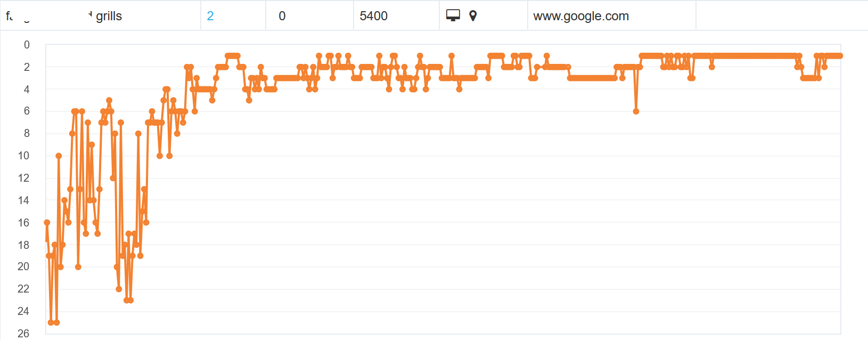Open the blue rank 2 link

(x=210, y=16)
